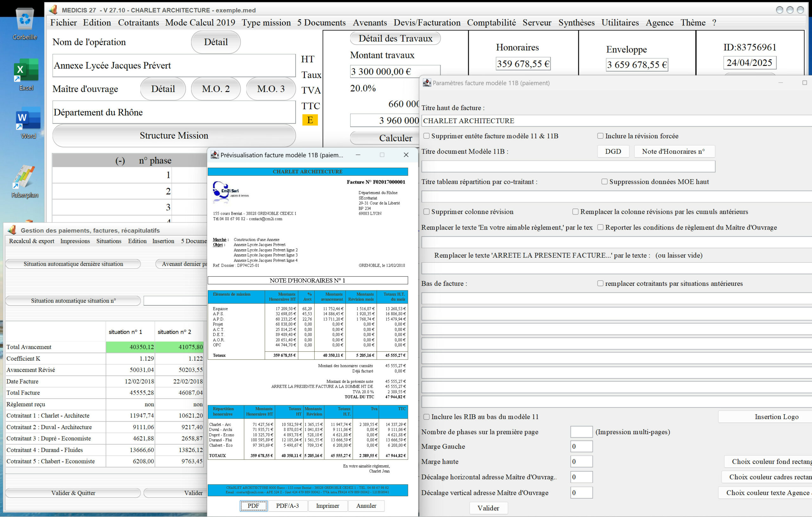
Task: Open the Devis/Facturation menu
Action: [427, 23]
